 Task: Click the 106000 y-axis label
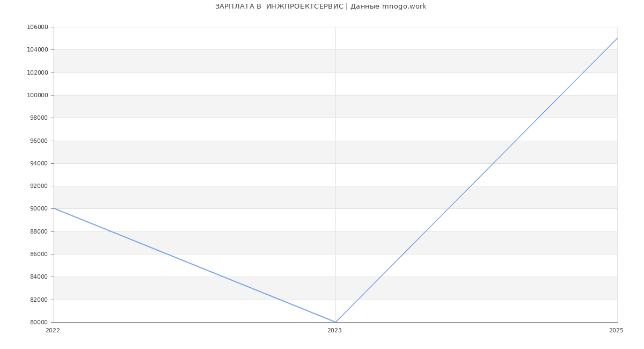click(38, 27)
